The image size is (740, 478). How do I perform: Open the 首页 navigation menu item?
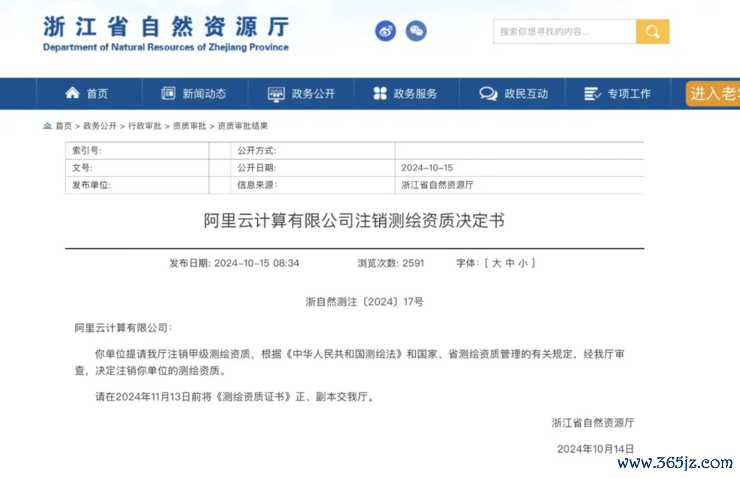[97, 94]
